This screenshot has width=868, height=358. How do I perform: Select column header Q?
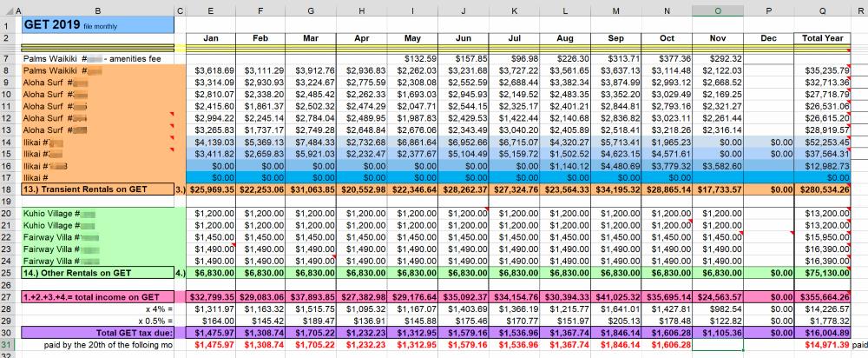tap(821, 9)
